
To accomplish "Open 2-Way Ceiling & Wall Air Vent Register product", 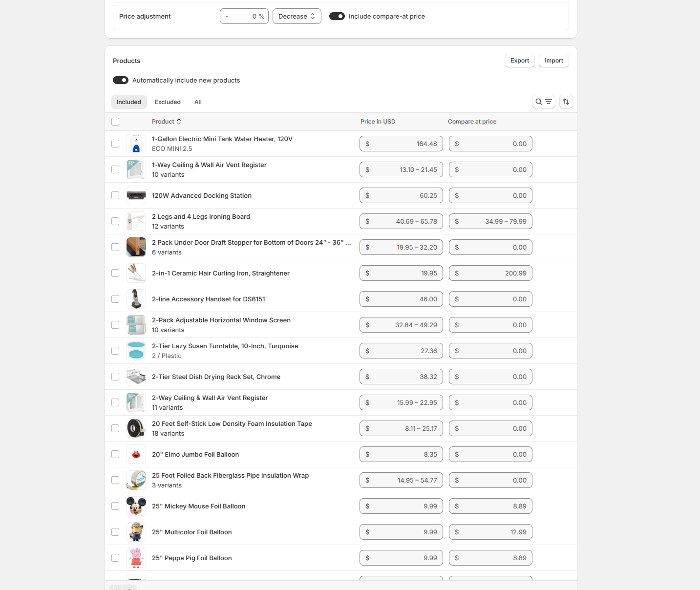I will tap(210, 398).
